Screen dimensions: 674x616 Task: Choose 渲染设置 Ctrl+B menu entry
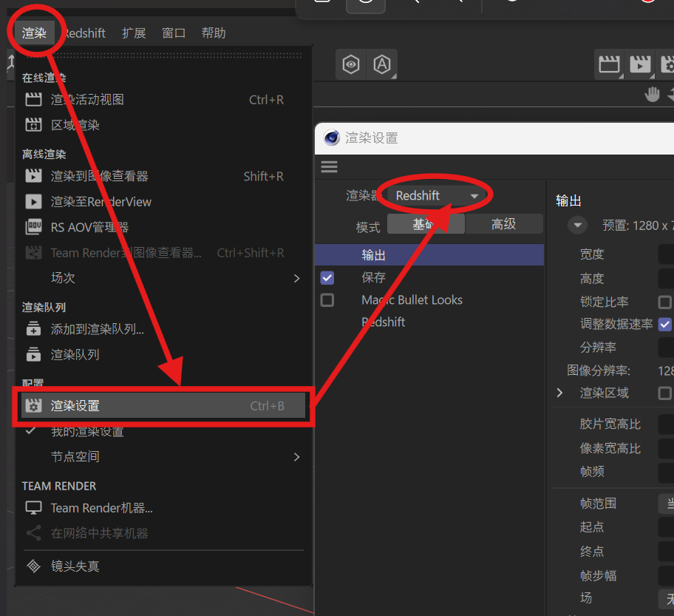tap(163, 406)
